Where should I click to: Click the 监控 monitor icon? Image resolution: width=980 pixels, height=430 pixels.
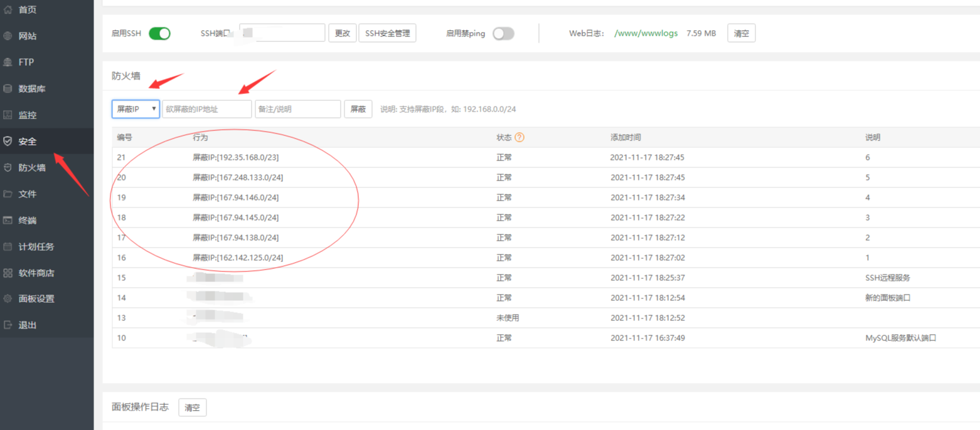click(x=8, y=115)
